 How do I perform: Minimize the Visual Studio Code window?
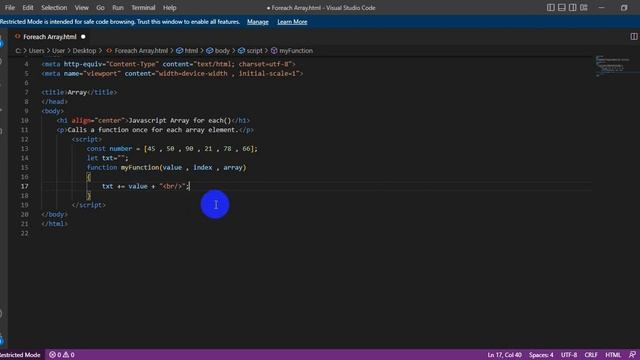(x=602, y=8)
